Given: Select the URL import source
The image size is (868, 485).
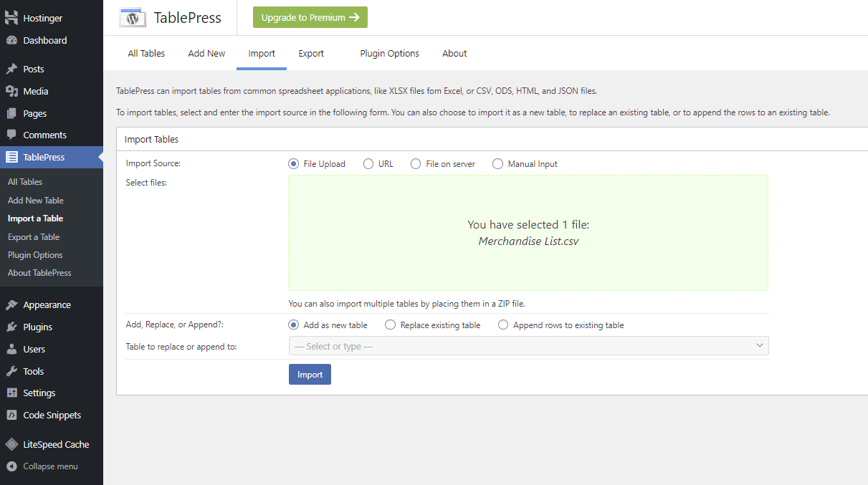Looking at the screenshot, I should point(368,163).
